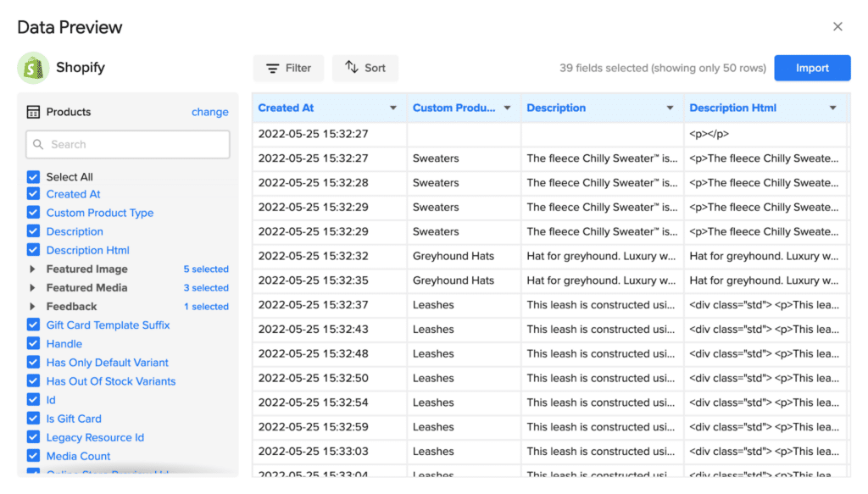The image size is (868, 494).
Task: Open the Created At column dropdown arrow
Action: point(393,108)
